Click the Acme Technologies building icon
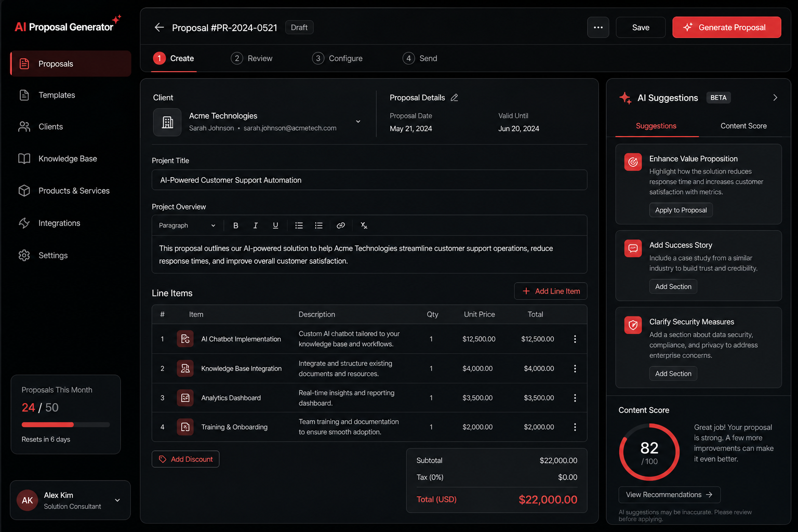 tap(167, 122)
